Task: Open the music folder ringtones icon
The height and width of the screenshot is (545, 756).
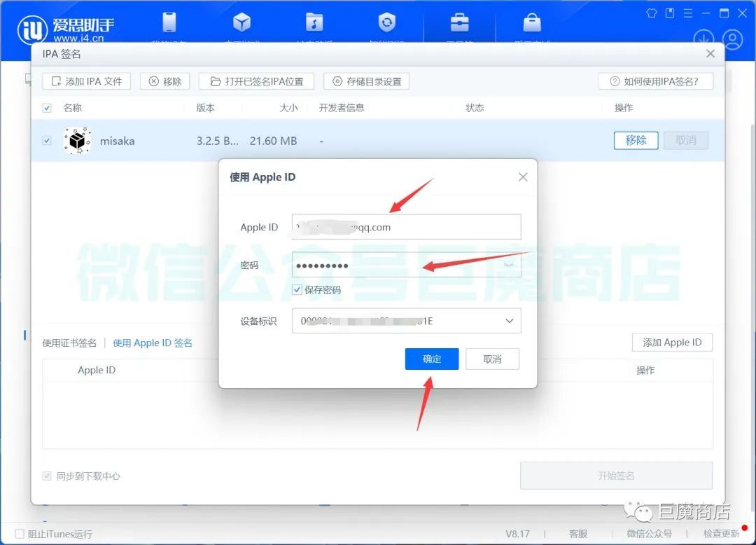Action: pos(314,22)
